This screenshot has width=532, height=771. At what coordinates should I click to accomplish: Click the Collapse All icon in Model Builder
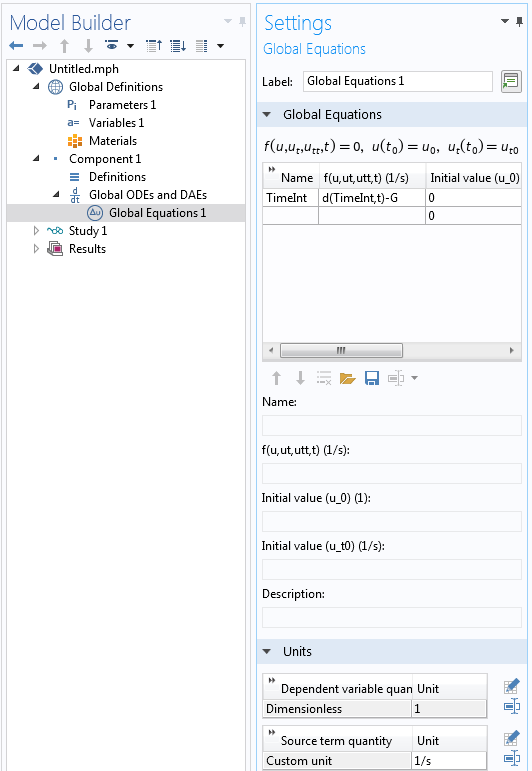point(154,46)
